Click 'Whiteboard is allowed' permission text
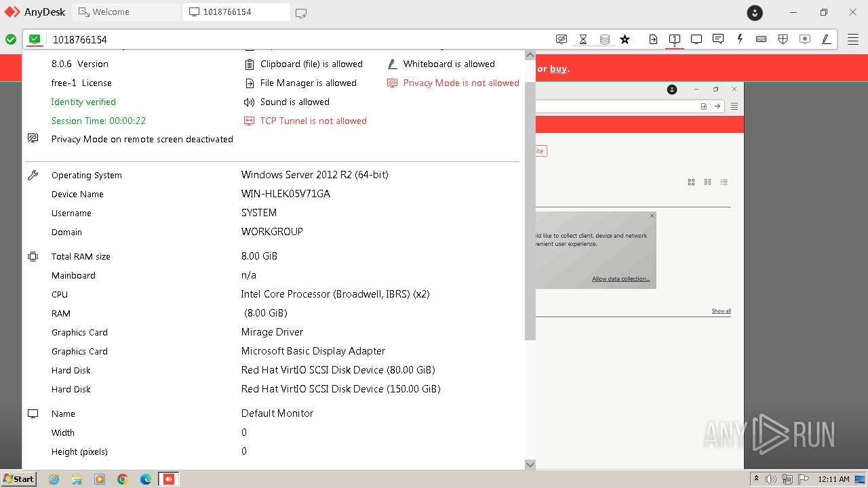 point(449,64)
